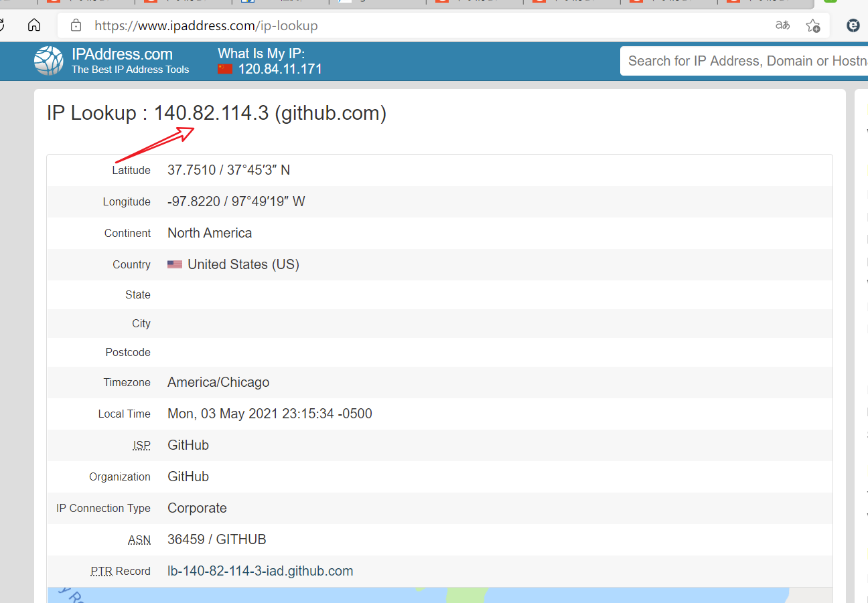Image resolution: width=868 pixels, height=603 pixels.
Task: Select latitude value 37.7510 / 37°45′3″ N
Action: click(x=228, y=170)
